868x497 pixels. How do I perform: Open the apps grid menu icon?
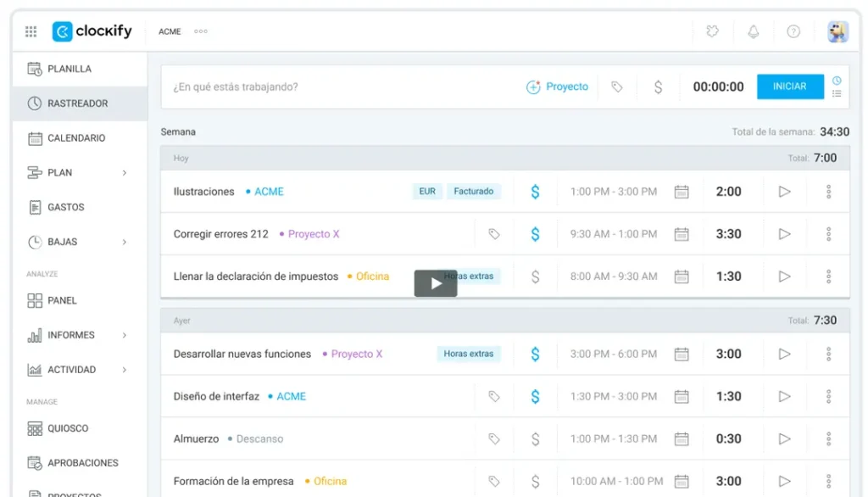click(31, 31)
